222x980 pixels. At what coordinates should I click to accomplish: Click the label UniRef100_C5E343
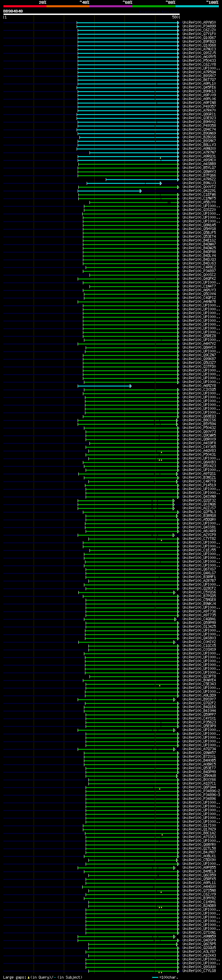199,685
